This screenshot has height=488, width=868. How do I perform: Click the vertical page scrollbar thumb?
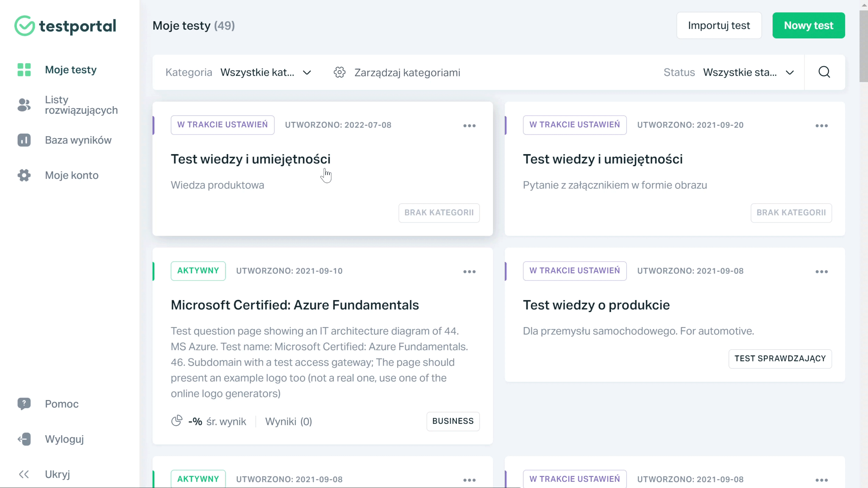click(x=863, y=46)
